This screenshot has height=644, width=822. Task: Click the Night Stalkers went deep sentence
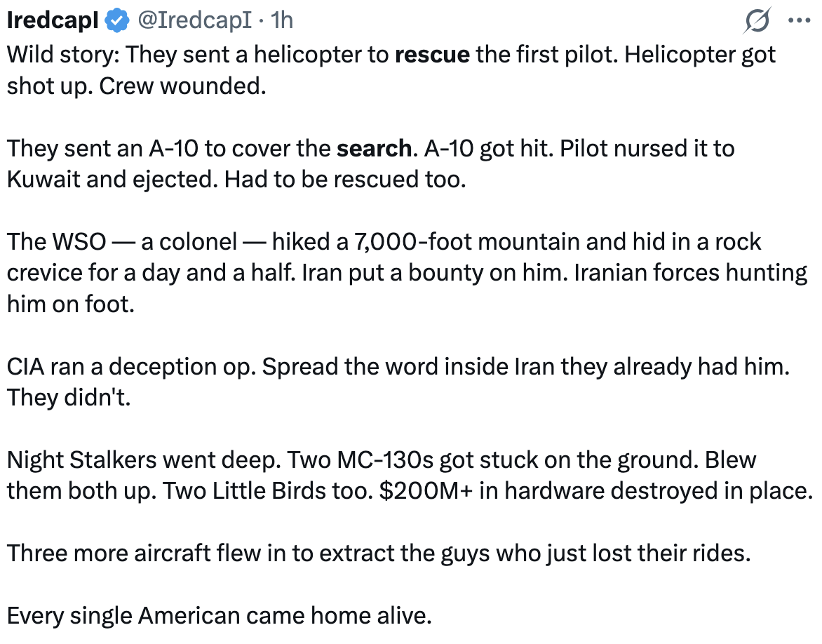(144, 460)
